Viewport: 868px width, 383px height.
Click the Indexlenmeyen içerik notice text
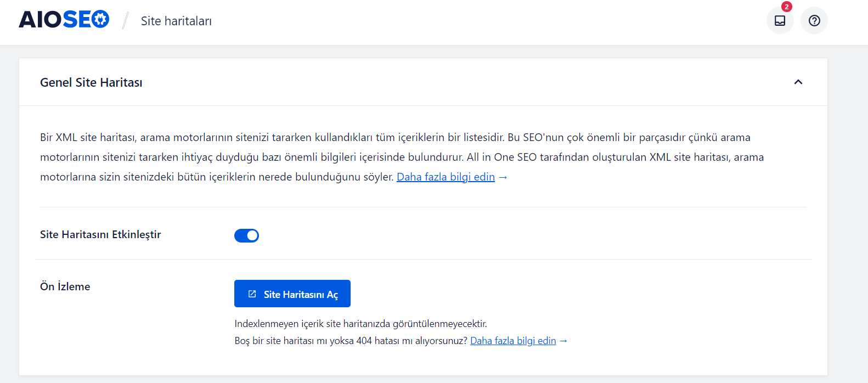tap(360, 324)
